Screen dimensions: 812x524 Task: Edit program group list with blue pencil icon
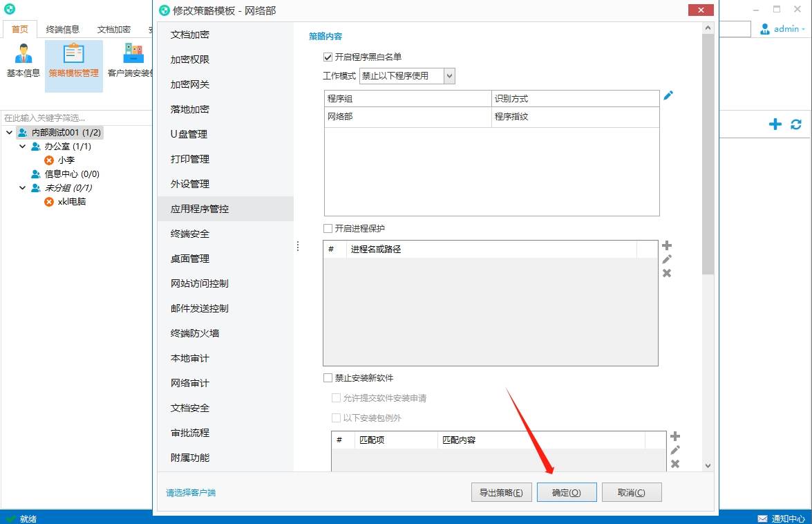click(668, 95)
